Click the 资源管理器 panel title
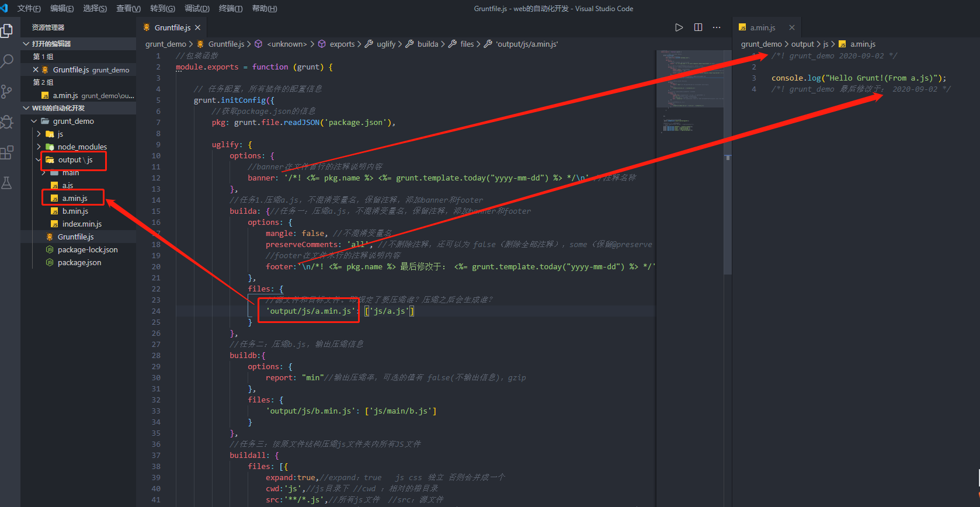 click(x=48, y=27)
